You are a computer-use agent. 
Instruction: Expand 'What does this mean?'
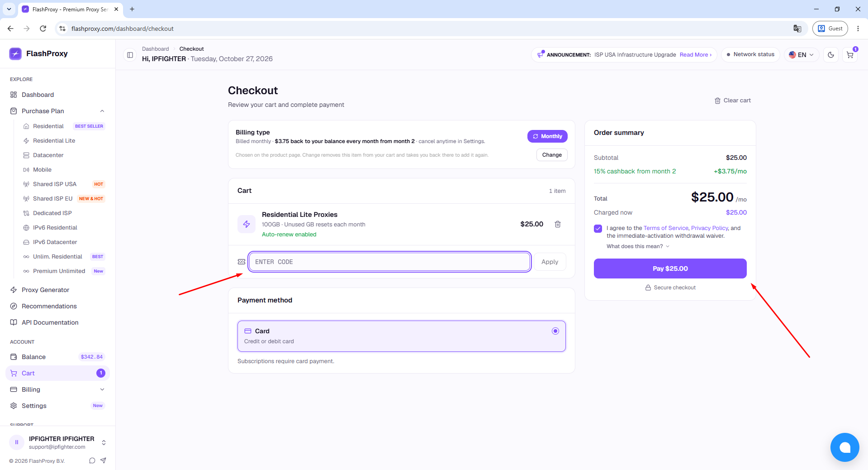click(638, 246)
